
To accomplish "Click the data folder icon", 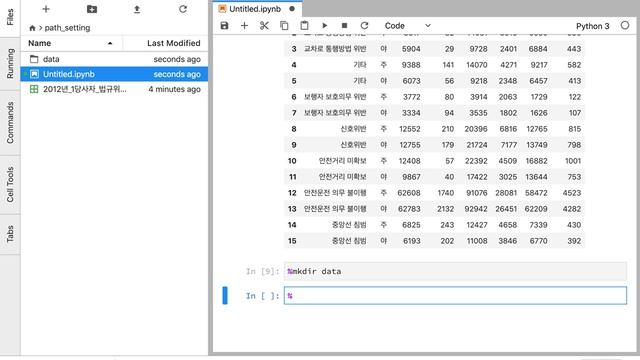I will (34, 59).
